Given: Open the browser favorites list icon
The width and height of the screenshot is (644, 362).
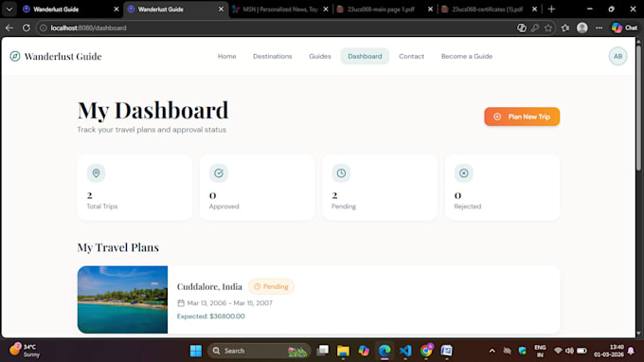Looking at the screenshot, I should [565, 27].
